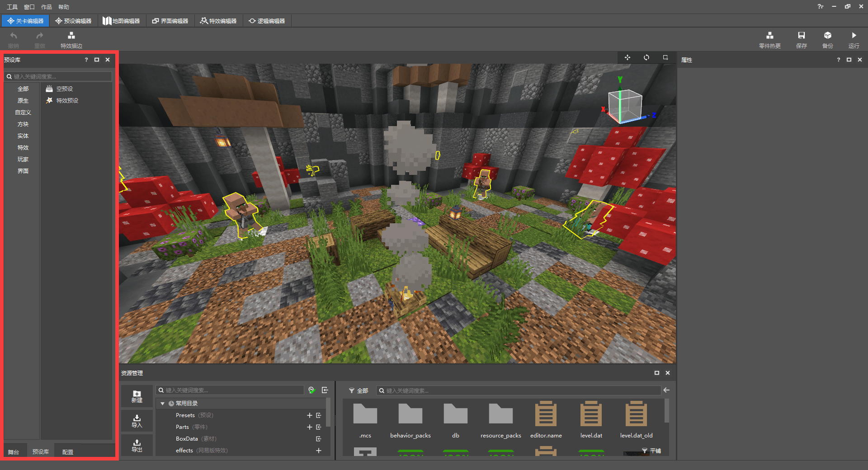Click the 导入 import button
The height and width of the screenshot is (470, 868).
(x=137, y=421)
